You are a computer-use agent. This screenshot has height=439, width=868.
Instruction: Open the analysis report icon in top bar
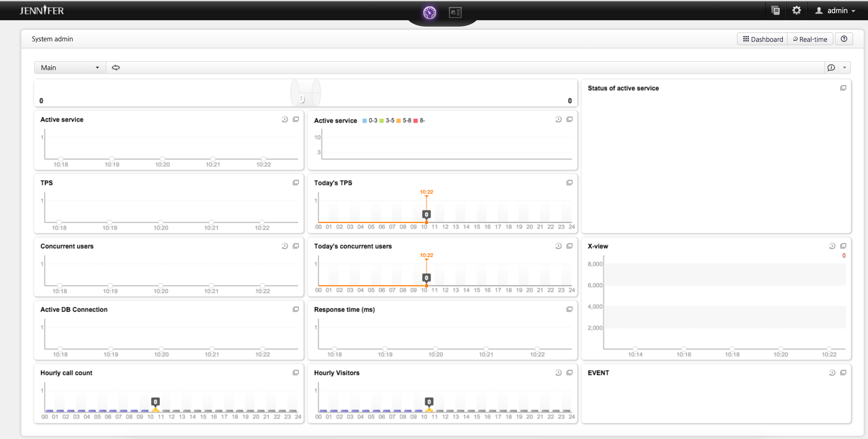coord(455,13)
